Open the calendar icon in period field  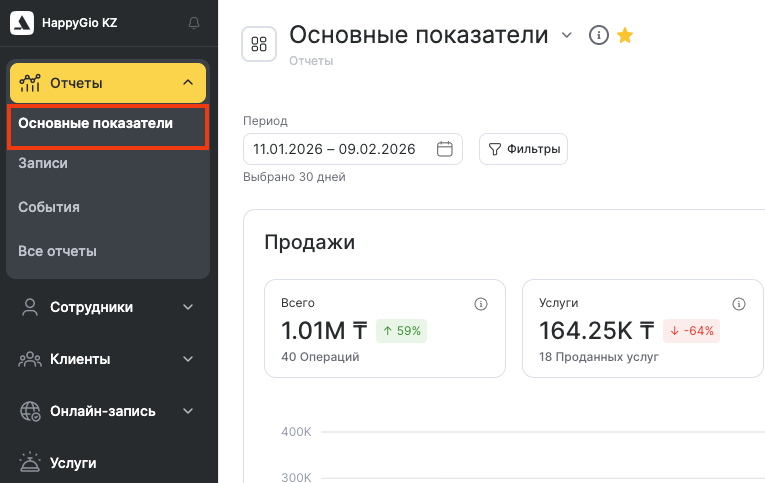click(x=445, y=150)
